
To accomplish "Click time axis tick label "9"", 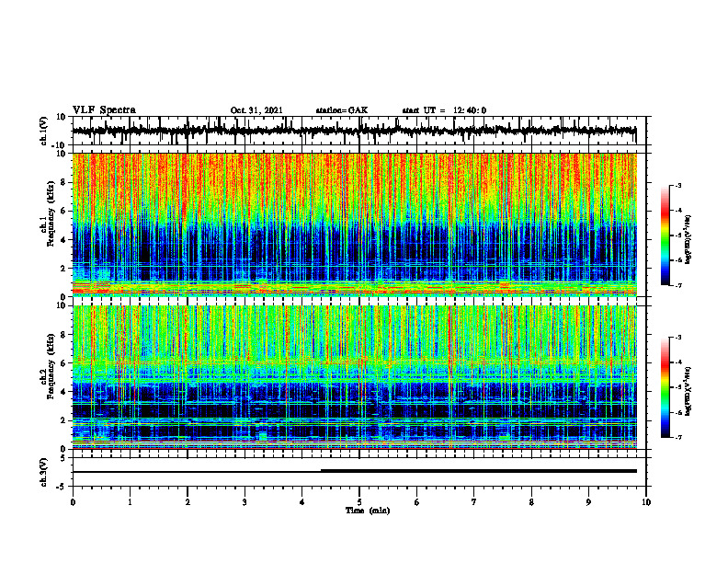I will point(588,502).
